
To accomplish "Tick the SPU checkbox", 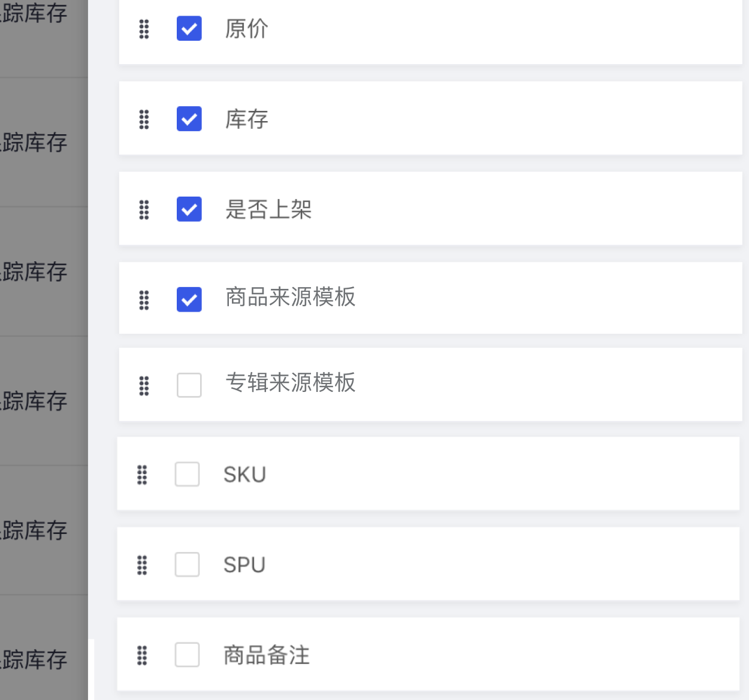I will point(187,564).
